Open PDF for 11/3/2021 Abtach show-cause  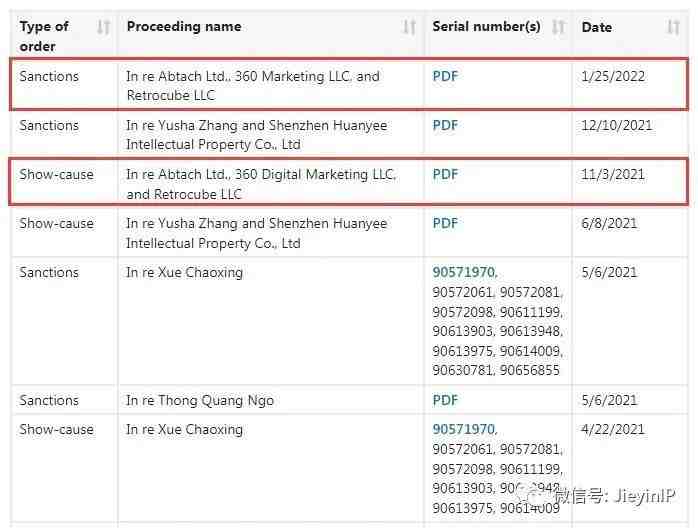click(445, 174)
